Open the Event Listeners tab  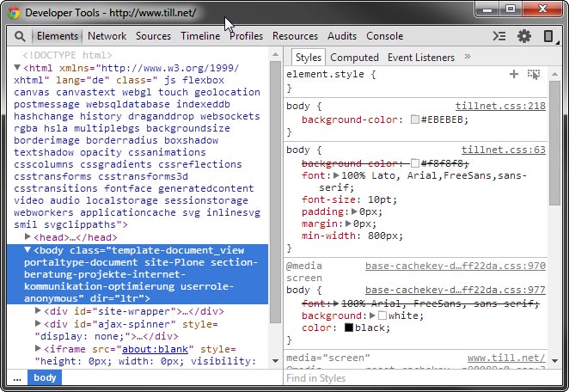[x=421, y=58]
